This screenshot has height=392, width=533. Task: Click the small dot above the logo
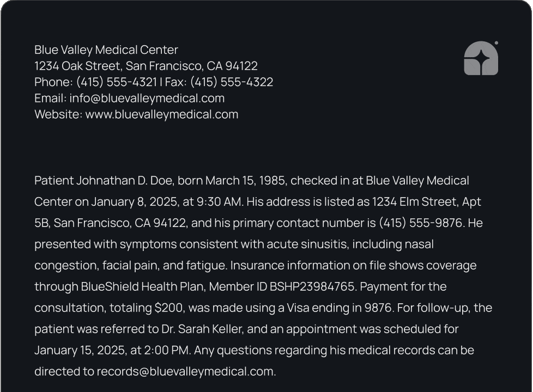(496, 43)
